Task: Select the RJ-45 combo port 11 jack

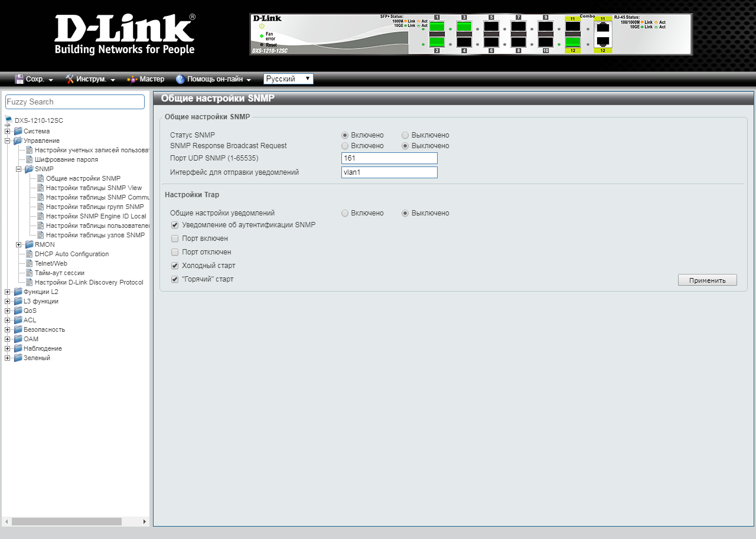Action: pos(603,27)
